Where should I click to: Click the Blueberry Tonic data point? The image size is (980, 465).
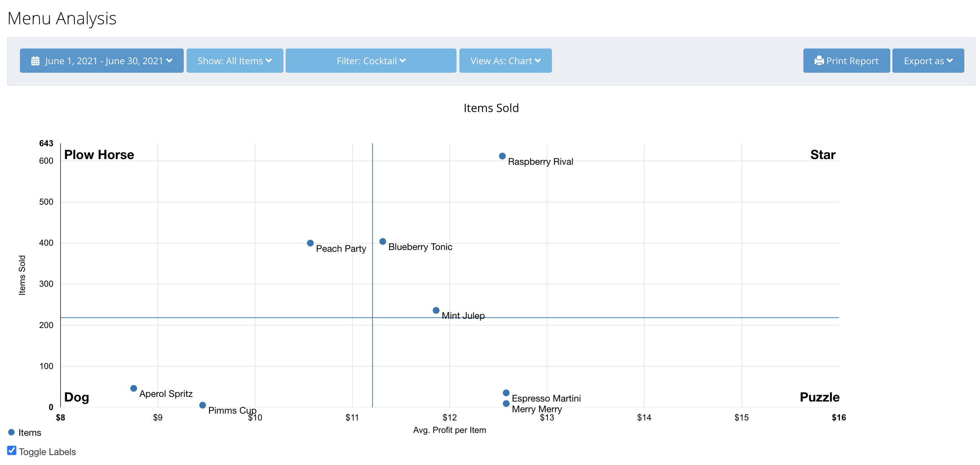coord(383,241)
